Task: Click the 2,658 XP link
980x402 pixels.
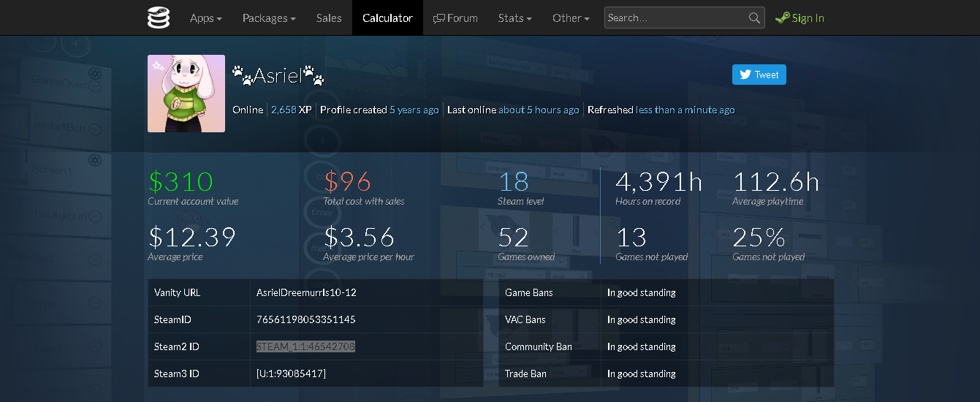Action: coord(292,110)
